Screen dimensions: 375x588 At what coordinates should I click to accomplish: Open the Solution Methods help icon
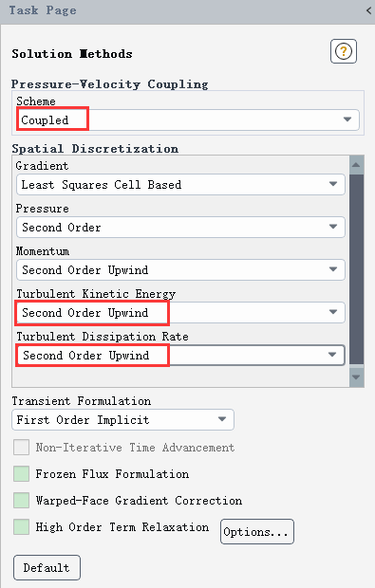pyautogui.click(x=344, y=51)
